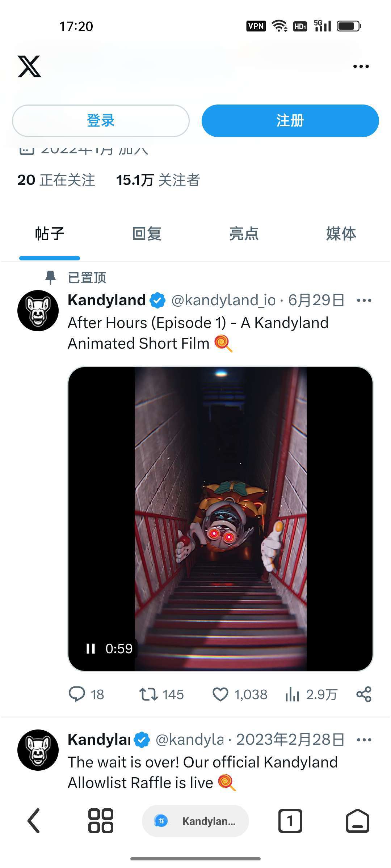Tap the blue 注册 sign-up button

[290, 120]
